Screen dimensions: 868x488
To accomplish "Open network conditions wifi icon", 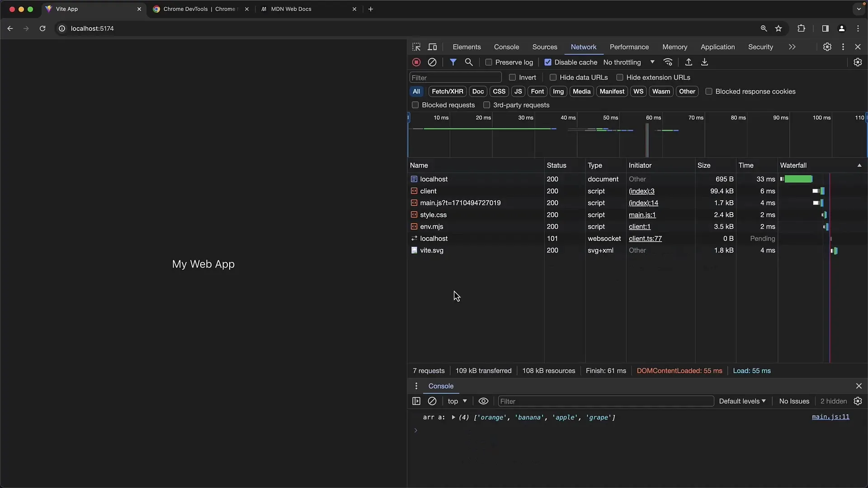I will [x=668, y=62].
